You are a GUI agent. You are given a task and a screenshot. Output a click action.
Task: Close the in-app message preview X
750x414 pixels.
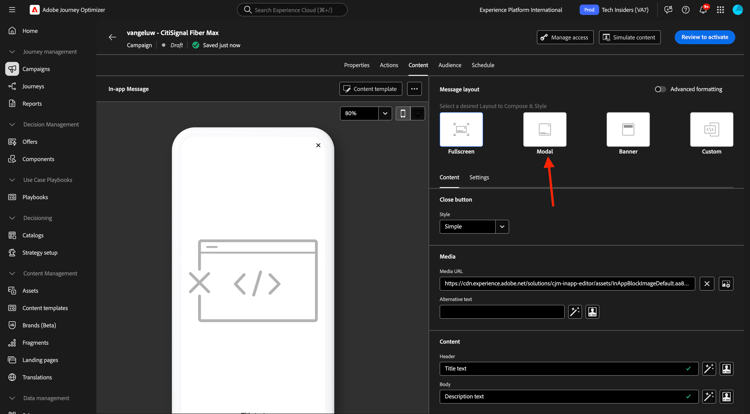[318, 145]
